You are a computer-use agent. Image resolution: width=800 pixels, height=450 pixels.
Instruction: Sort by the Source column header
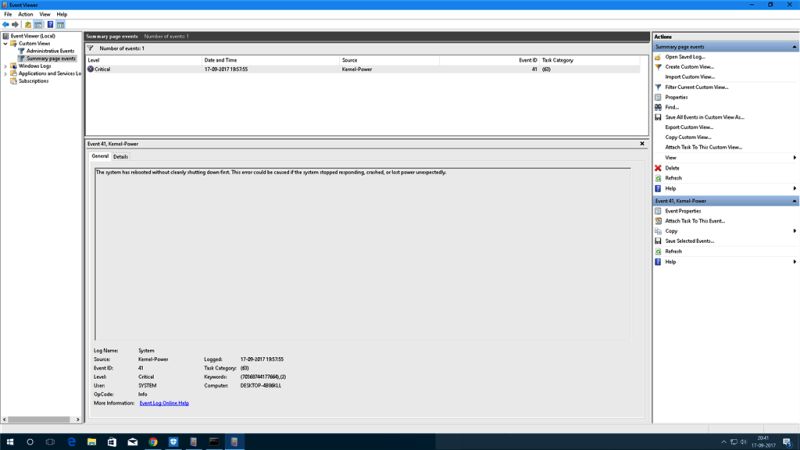390,60
